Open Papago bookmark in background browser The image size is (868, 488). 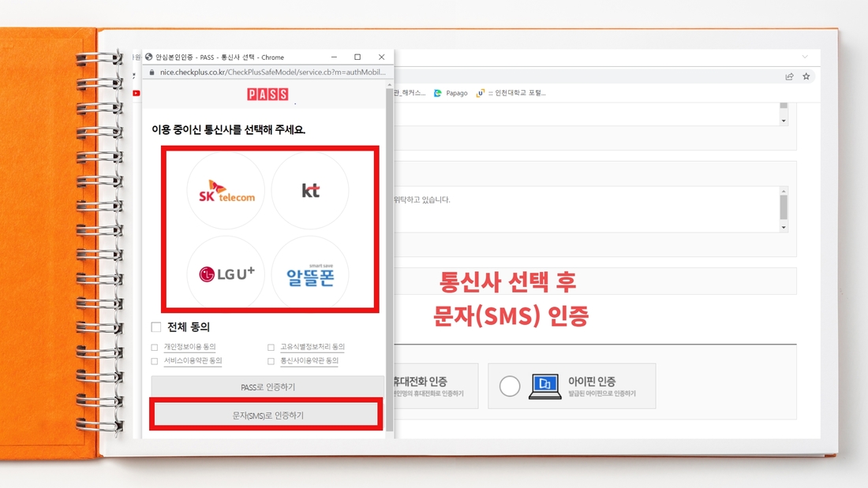[451, 93]
